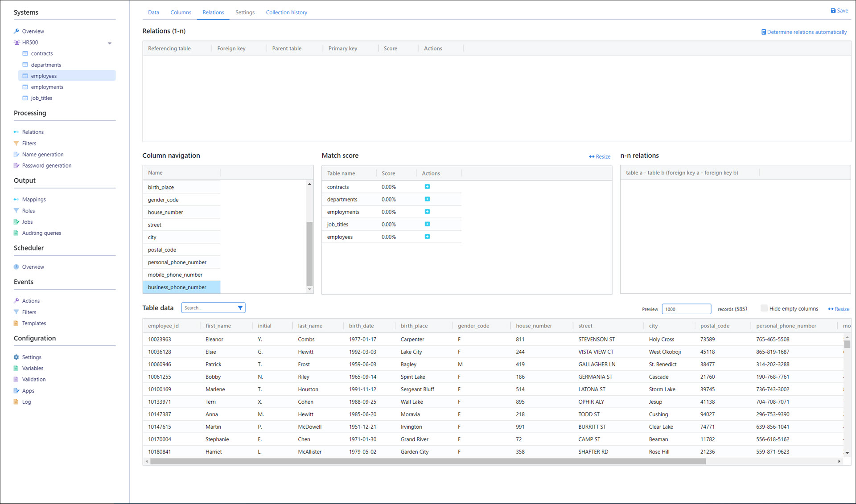Select the departments table in tree
The image size is (856, 504).
pyautogui.click(x=46, y=65)
